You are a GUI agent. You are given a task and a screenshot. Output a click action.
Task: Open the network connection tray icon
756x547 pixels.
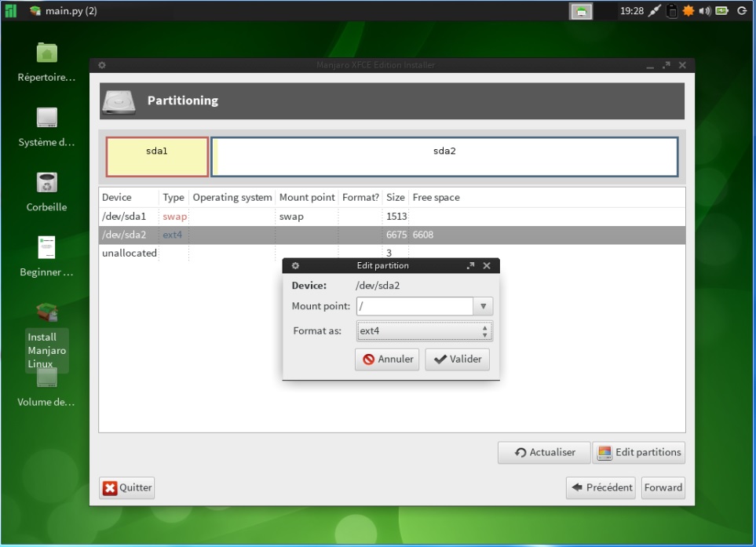[x=654, y=11]
